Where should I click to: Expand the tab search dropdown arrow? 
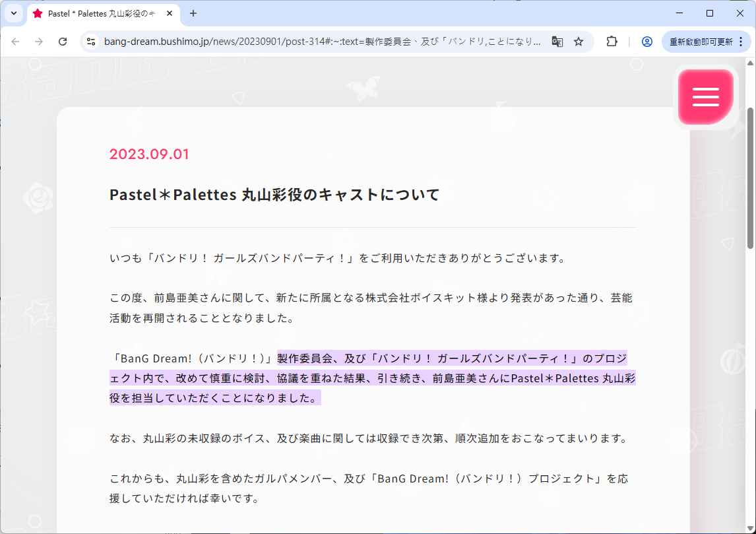pos(14,13)
